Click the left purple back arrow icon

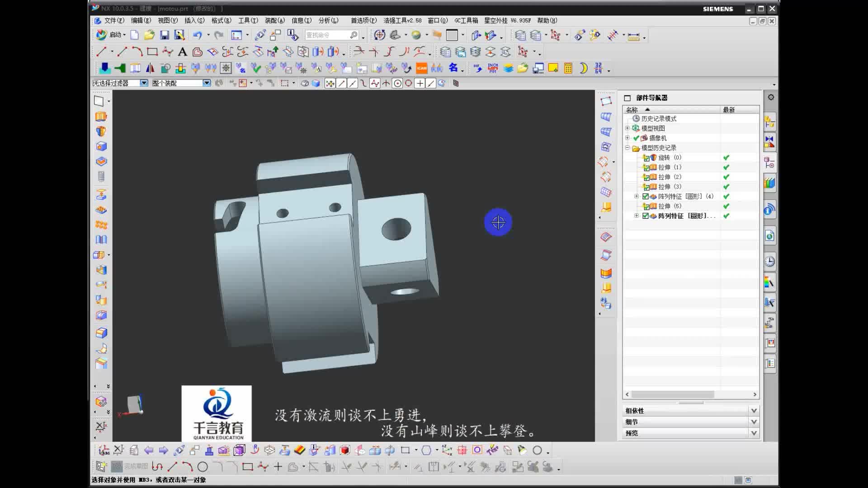tap(149, 450)
